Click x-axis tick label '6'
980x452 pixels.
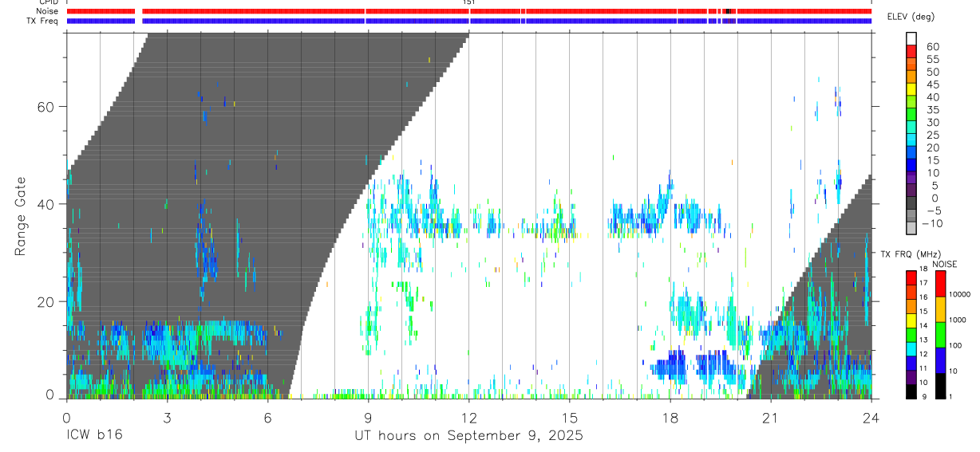tap(267, 418)
